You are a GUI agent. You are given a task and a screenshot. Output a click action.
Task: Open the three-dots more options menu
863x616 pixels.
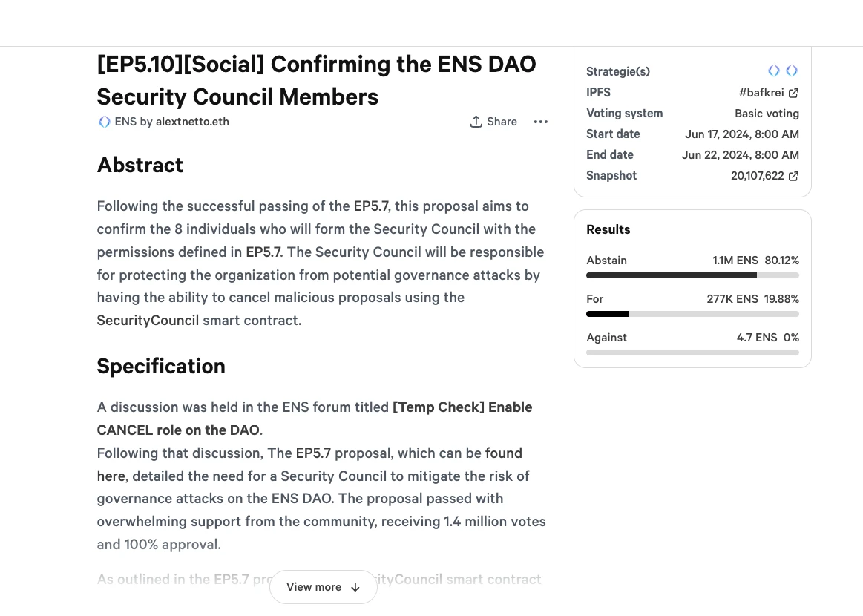[x=541, y=122]
